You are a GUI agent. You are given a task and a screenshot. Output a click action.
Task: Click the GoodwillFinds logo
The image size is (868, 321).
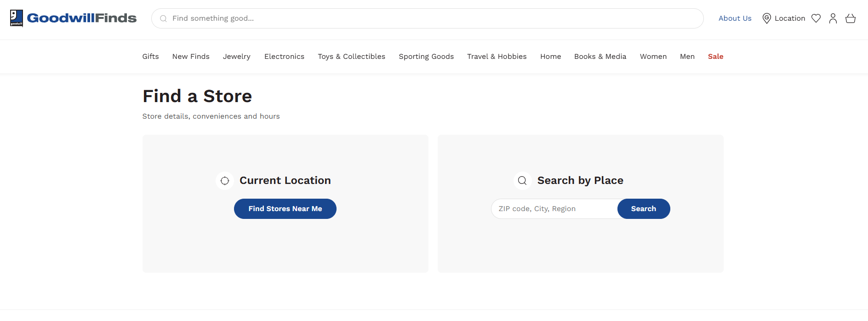(74, 18)
